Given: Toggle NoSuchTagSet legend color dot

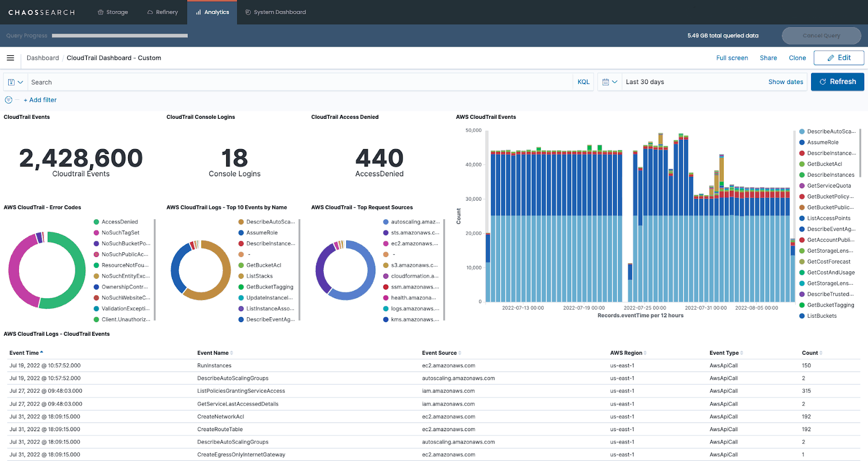Looking at the screenshot, I should 97,233.
